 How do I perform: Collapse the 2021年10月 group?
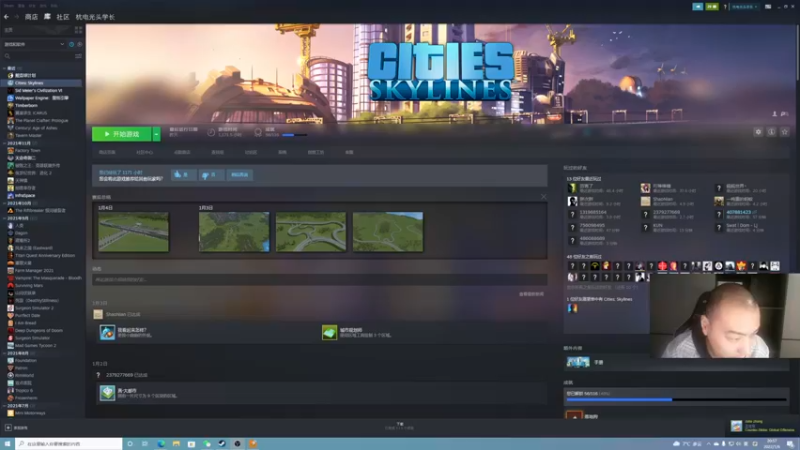tap(5, 203)
